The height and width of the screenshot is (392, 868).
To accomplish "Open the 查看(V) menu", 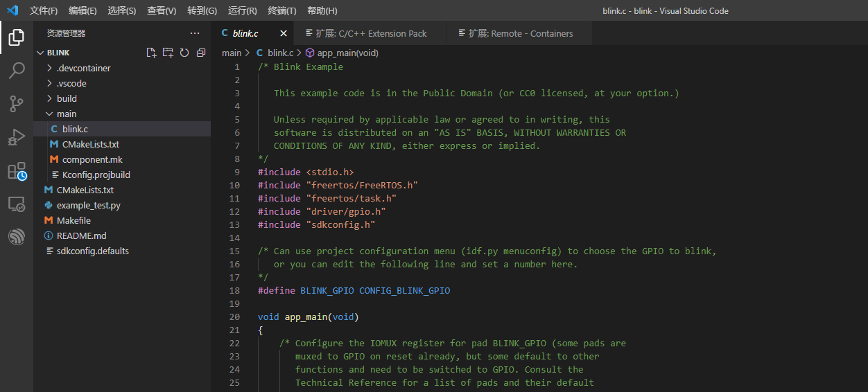I will point(162,10).
